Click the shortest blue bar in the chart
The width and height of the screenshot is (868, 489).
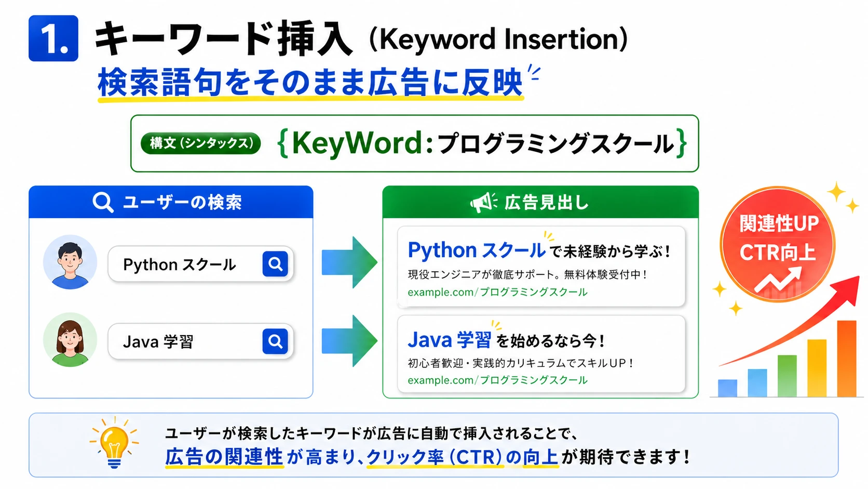coord(727,388)
